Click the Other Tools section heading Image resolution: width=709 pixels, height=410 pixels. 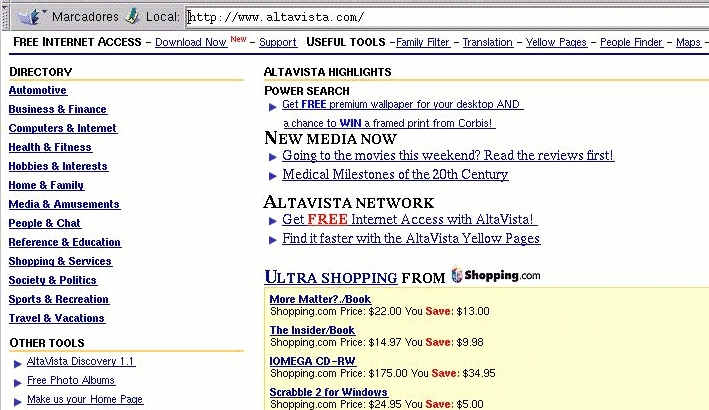(x=47, y=343)
